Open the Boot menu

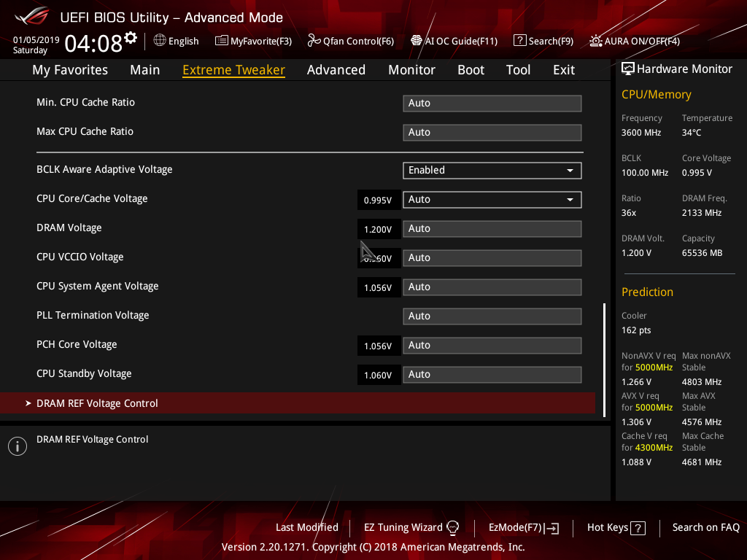point(471,69)
